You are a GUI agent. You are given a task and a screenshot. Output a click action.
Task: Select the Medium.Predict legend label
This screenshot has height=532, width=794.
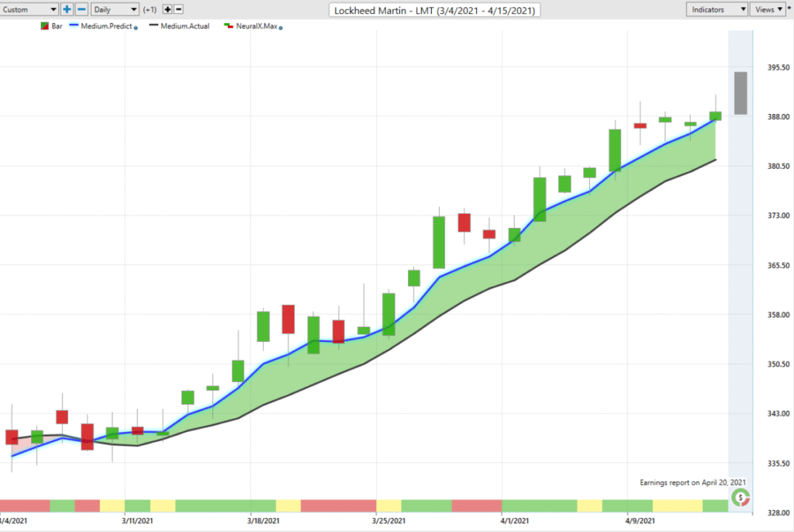(106, 26)
